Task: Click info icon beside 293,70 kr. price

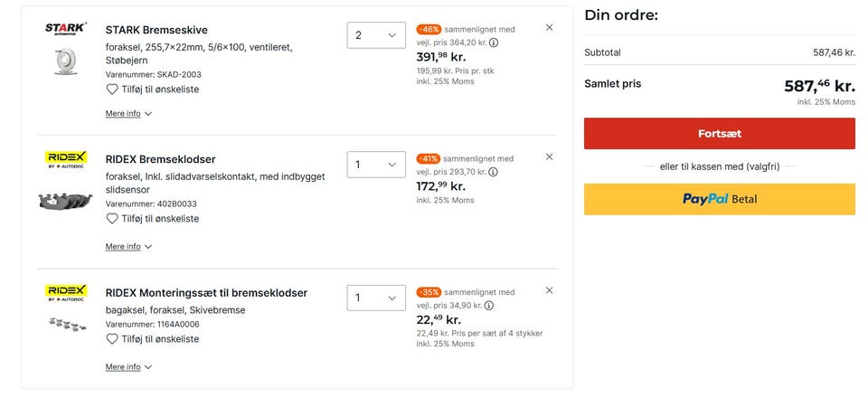Action: 494,171
